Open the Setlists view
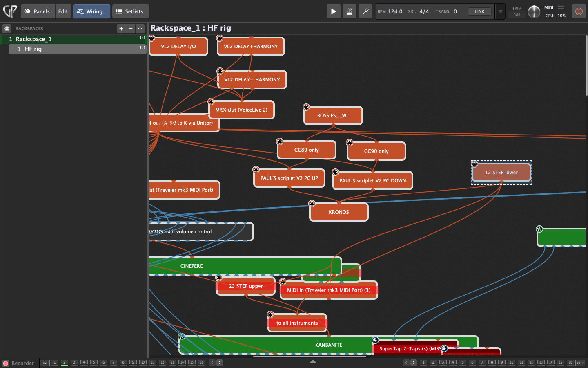588x368 pixels. pyautogui.click(x=130, y=11)
